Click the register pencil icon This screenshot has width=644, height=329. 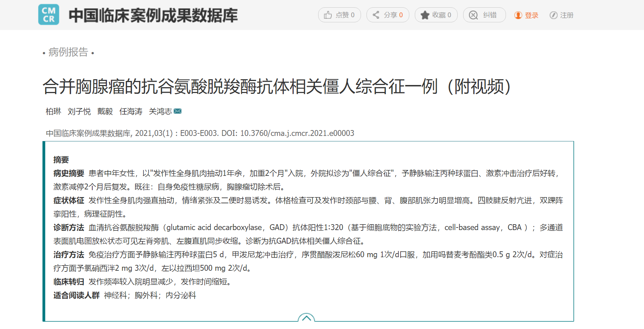click(x=554, y=15)
